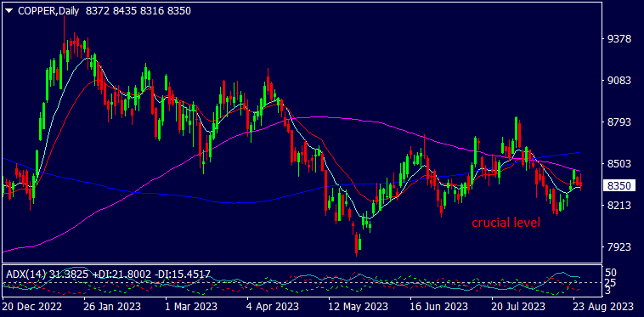Click the 8503 price axis label
Screen dimensions: 644x317
619,164
